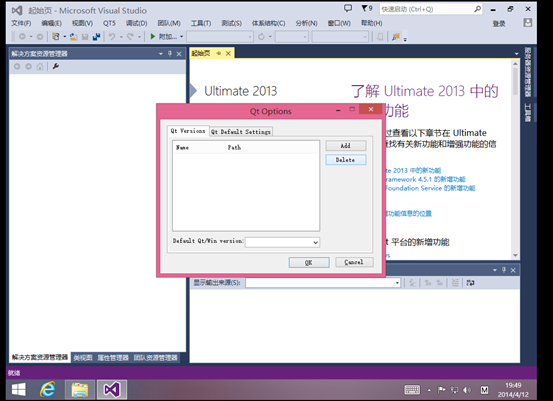This screenshot has width=553, height=401.
Task: Open the 文件(F) menu
Action: (x=21, y=23)
